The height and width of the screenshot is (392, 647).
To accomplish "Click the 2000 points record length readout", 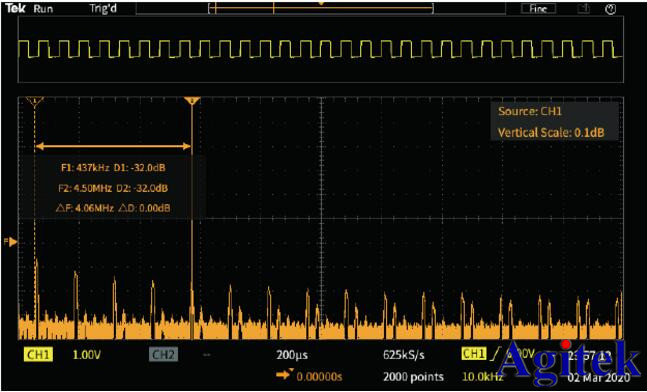I will [413, 377].
